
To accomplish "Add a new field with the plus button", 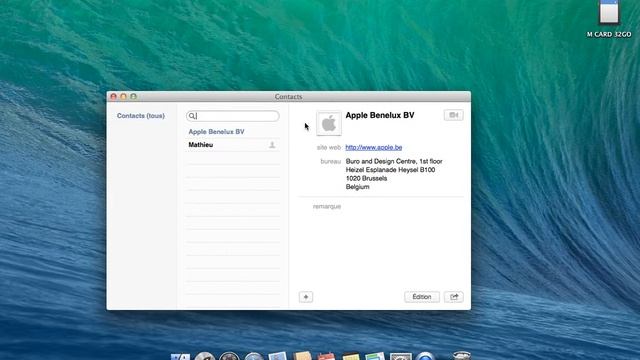I will pos(306,297).
